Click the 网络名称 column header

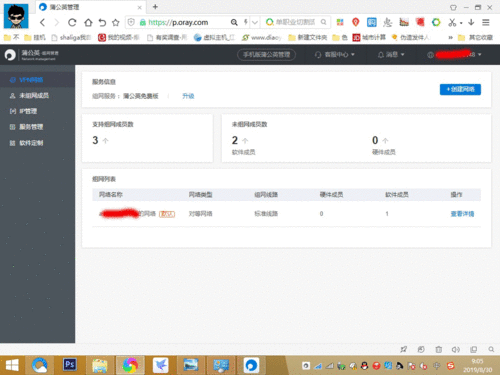click(x=111, y=194)
